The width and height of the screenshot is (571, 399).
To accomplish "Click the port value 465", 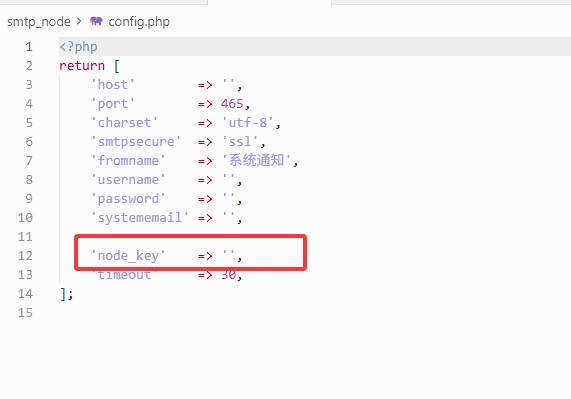I will [x=232, y=104].
